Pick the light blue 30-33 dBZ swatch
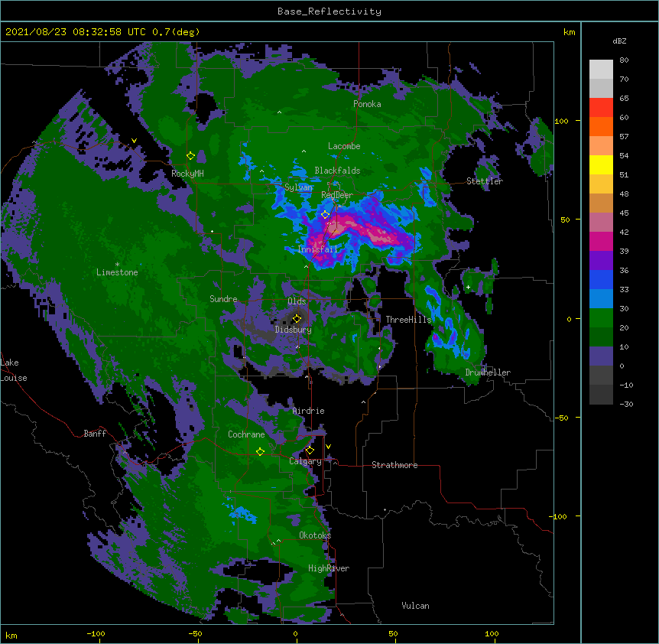 click(601, 298)
